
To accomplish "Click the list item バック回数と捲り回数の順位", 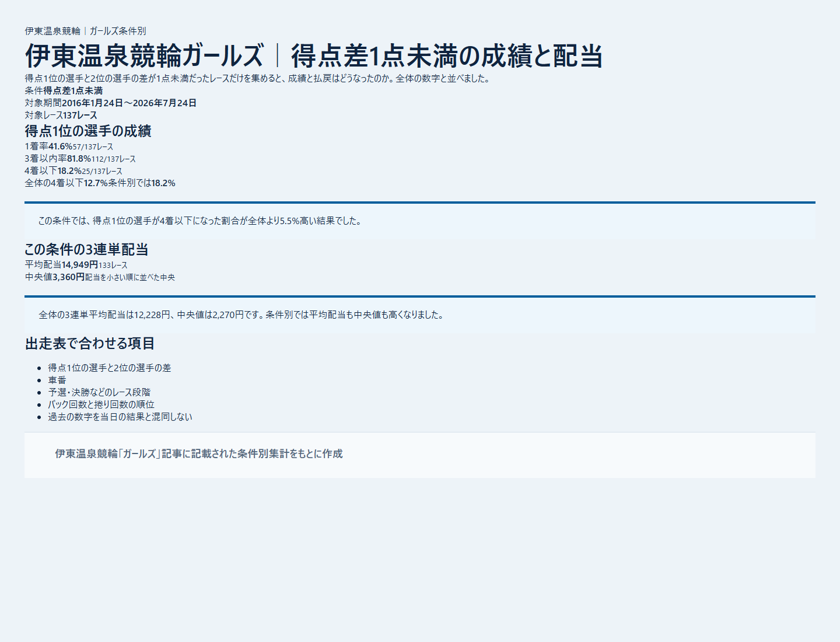I will 101,404.
